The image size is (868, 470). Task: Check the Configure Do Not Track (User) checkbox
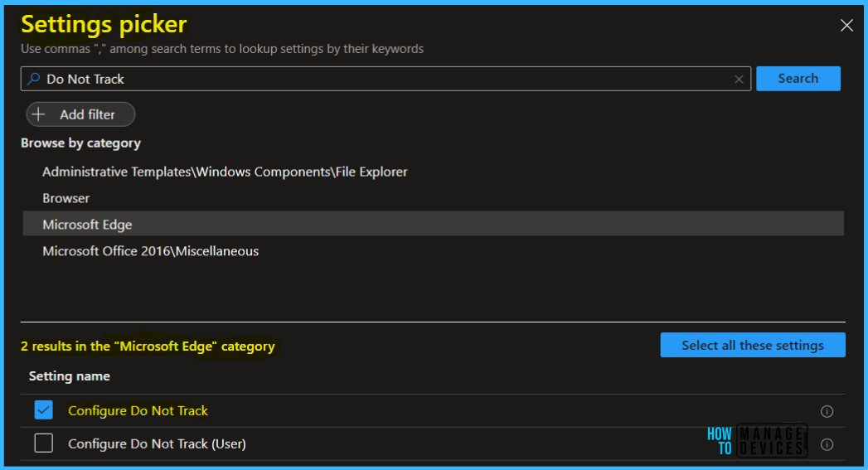pos(43,443)
